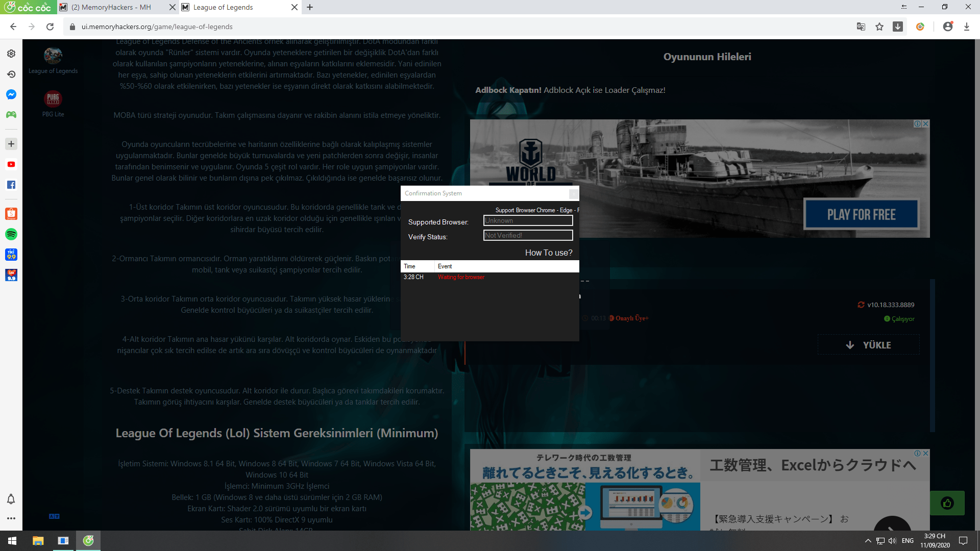Close the World of Warships ad
The image size is (980, 551).
pos(925,124)
